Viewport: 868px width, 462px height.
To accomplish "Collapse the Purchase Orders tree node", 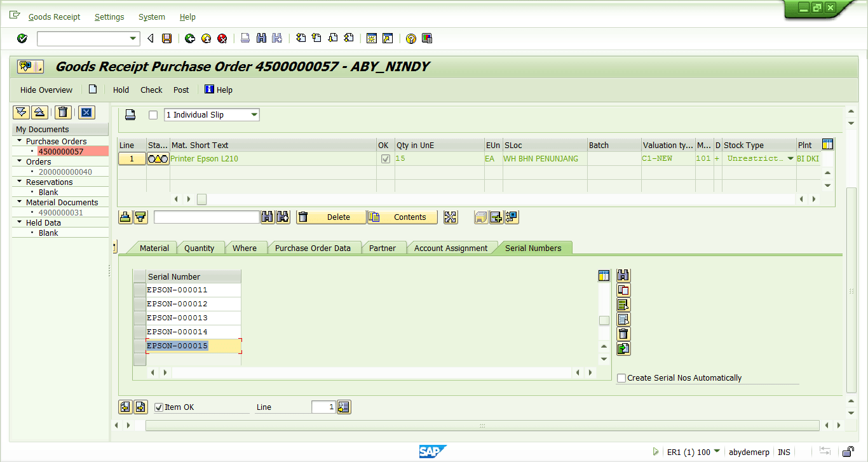I will [20, 141].
